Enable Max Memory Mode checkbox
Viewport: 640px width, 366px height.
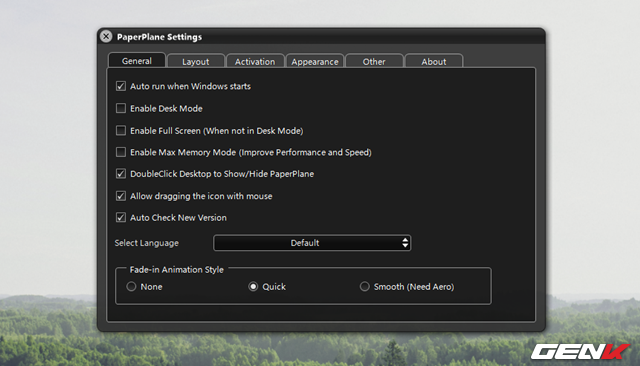[x=121, y=152]
